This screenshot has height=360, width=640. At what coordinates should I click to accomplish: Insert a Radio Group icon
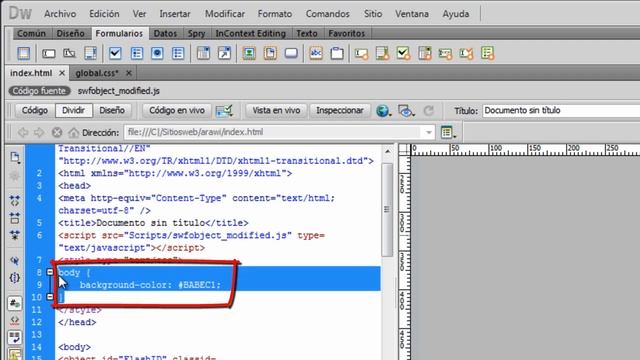coord(178,53)
